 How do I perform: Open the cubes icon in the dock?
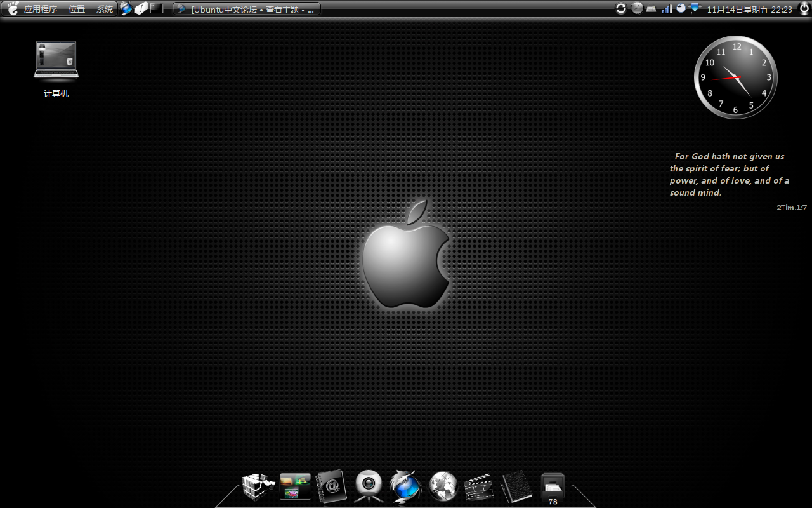click(258, 487)
